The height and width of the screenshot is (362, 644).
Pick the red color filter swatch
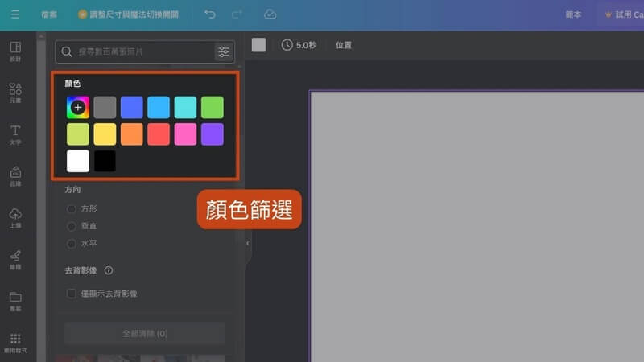(x=159, y=134)
